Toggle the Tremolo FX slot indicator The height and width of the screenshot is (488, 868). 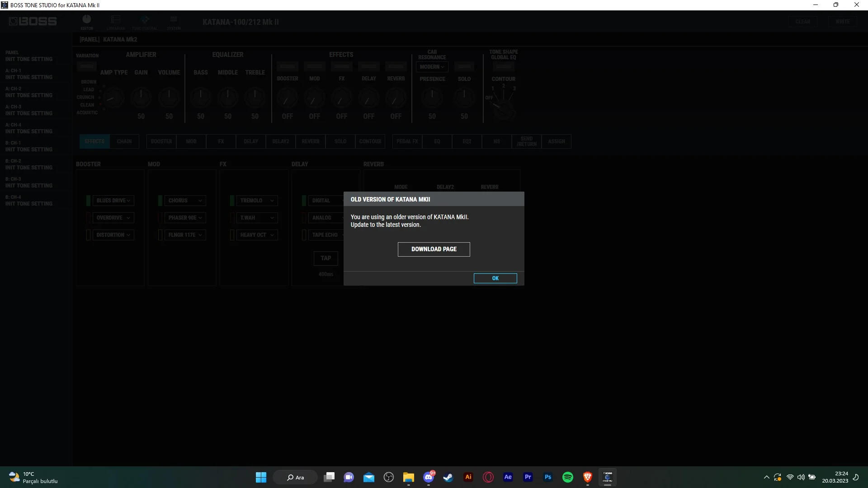232,201
